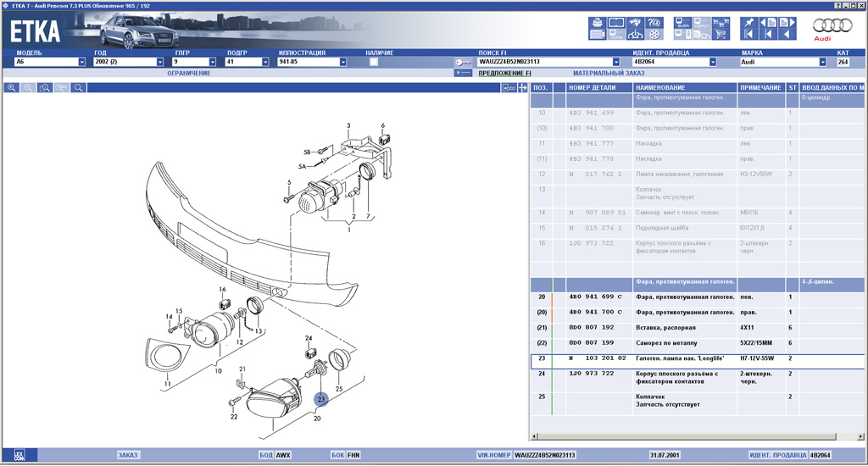Open the ПОИСК FI dropdown arrow
The height and width of the screenshot is (466, 868).
[616, 62]
